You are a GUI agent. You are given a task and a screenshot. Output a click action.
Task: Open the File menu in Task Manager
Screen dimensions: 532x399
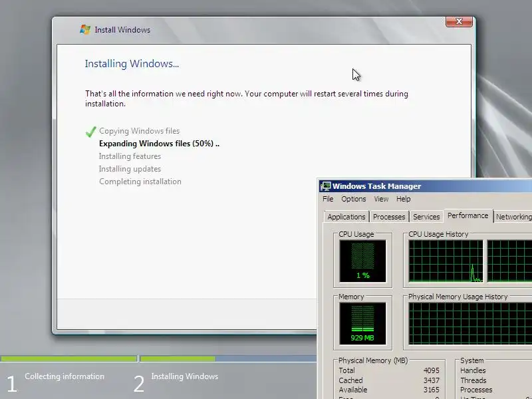coord(328,199)
